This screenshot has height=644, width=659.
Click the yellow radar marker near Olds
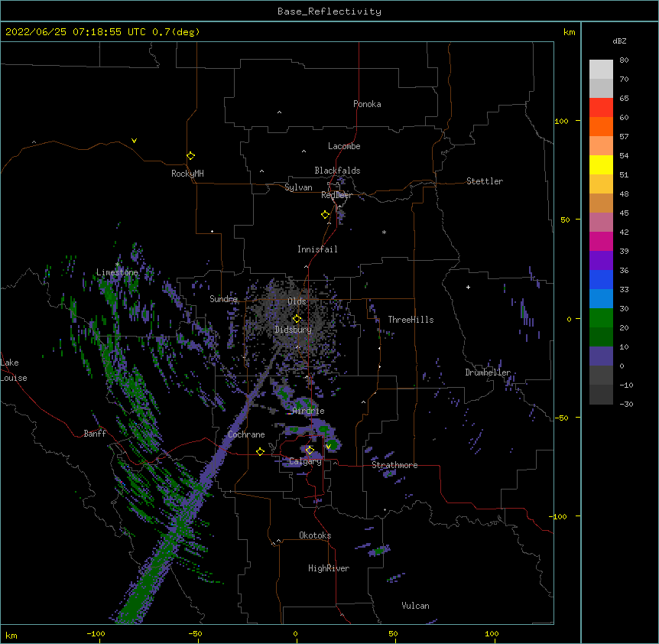pyautogui.click(x=297, y=319)
